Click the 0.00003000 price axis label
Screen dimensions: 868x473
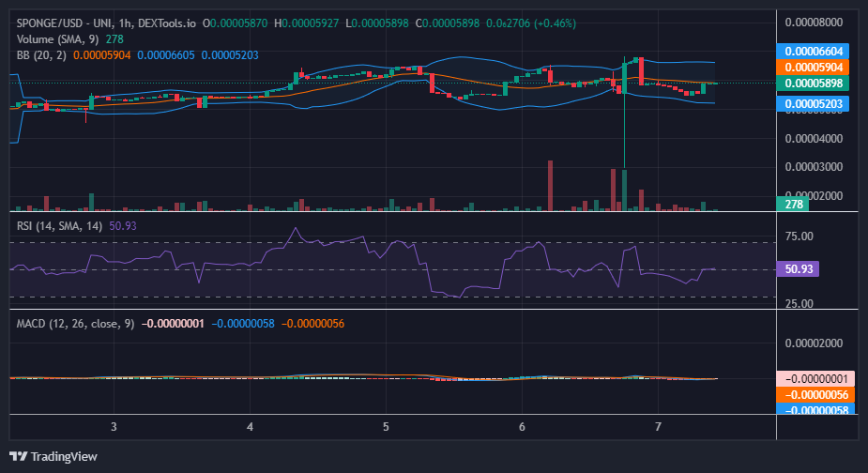click(x=814, y=167)
